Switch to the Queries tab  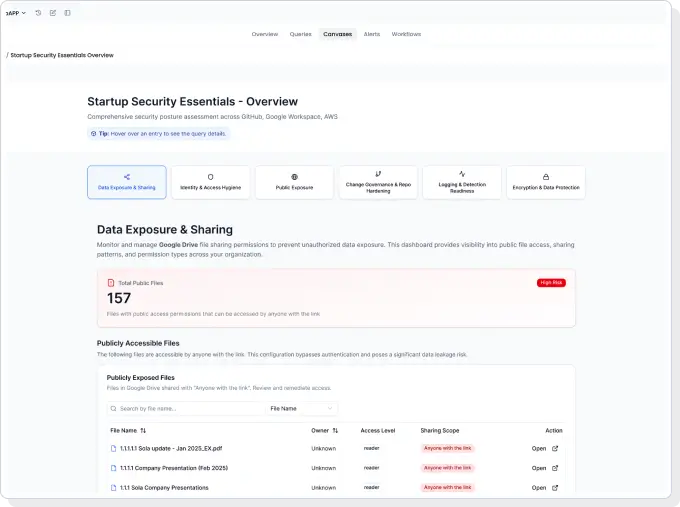pos(301,34)
